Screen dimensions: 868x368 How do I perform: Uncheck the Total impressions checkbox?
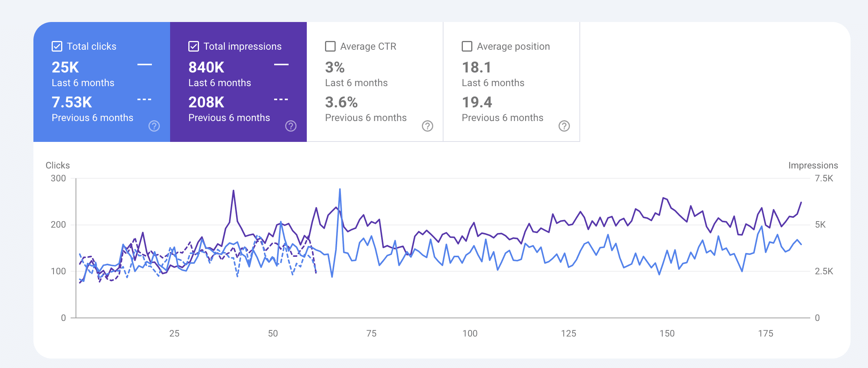click(x=194, y=46)
